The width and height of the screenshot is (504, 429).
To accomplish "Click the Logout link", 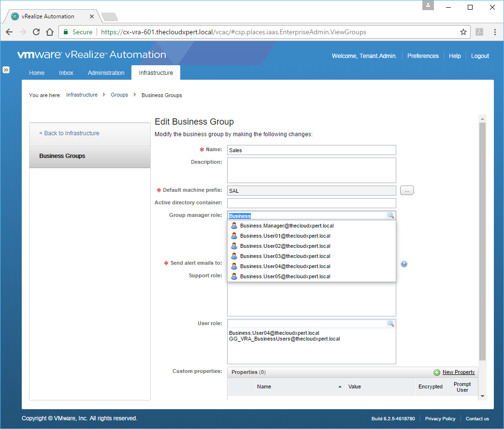I will pos(480,56).
